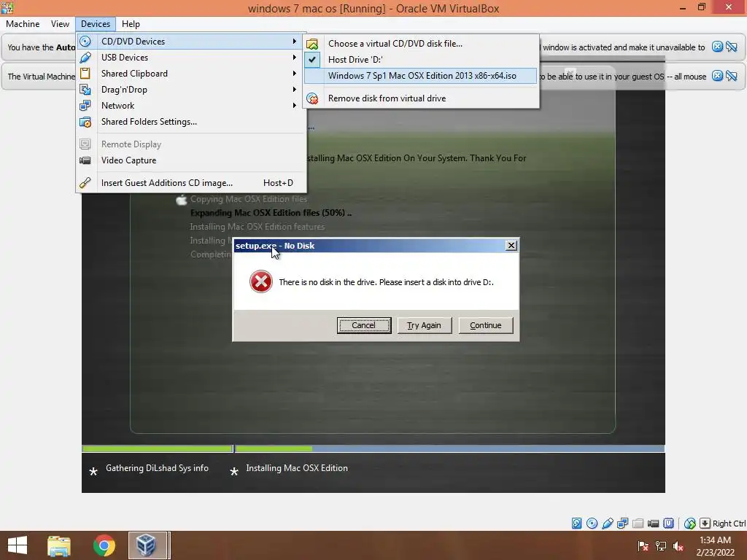The height and width of the screenshot is (560, 747).
Task: Dismiss the mouse integration notification
Action: [717, 76]
